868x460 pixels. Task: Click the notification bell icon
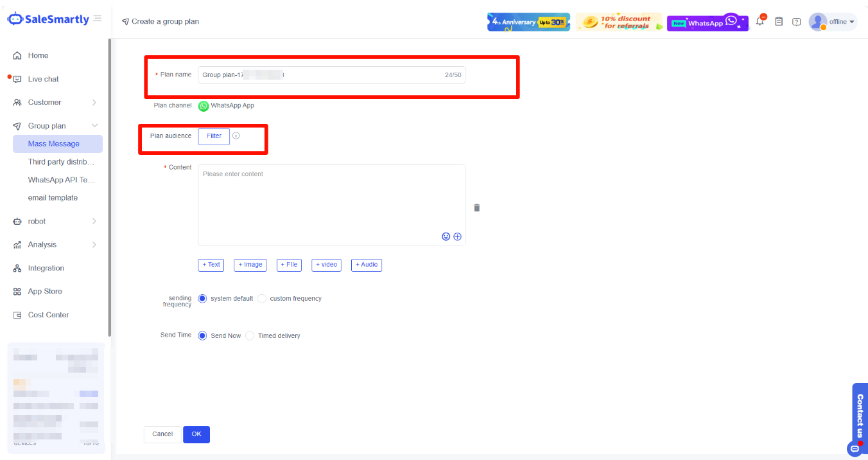tap(760, 21)
